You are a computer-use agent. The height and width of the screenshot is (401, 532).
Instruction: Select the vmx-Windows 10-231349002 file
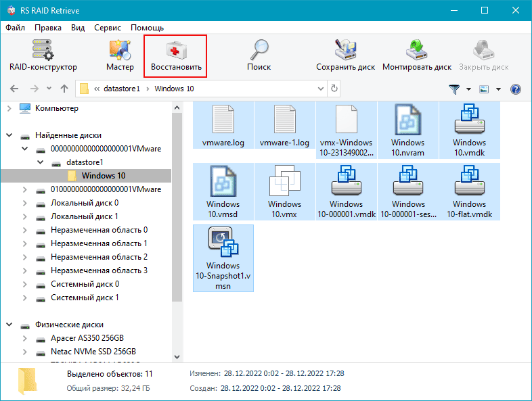tap(346, 130)
